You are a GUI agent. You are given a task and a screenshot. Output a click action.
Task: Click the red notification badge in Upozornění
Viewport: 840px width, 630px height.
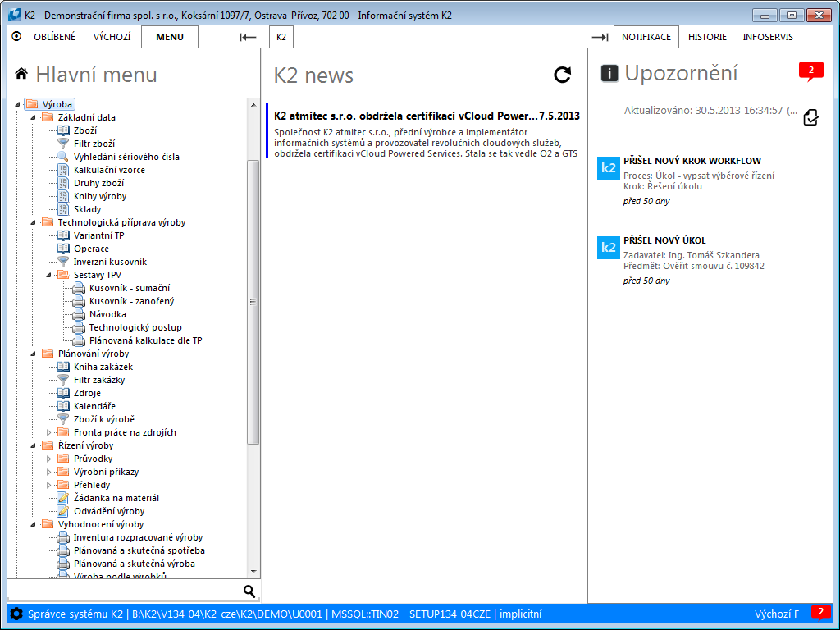(811, 71)
